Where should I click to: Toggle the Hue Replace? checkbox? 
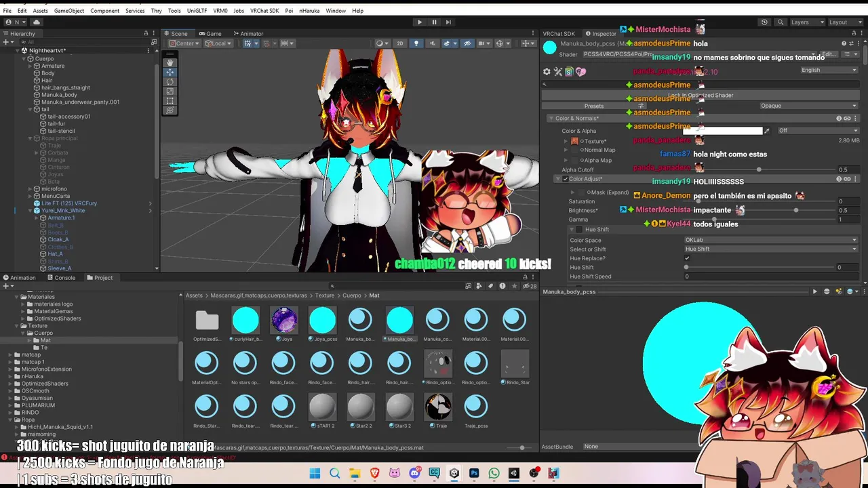pos(687,258)
